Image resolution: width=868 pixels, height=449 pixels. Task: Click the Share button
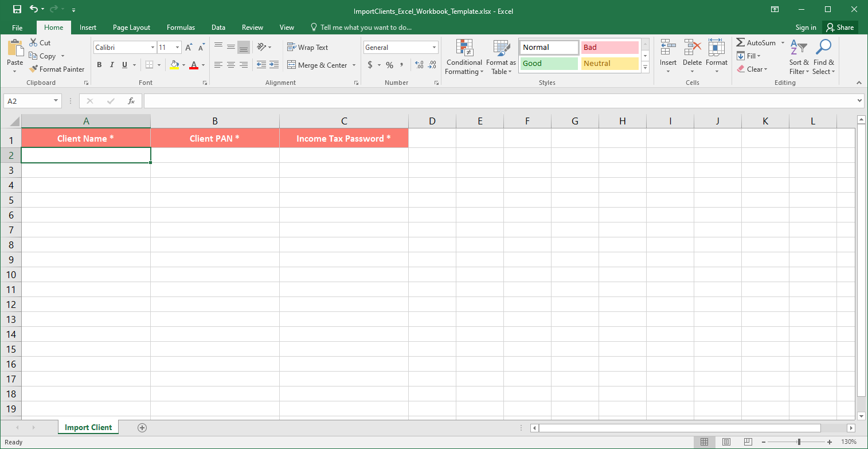[840, 28]
